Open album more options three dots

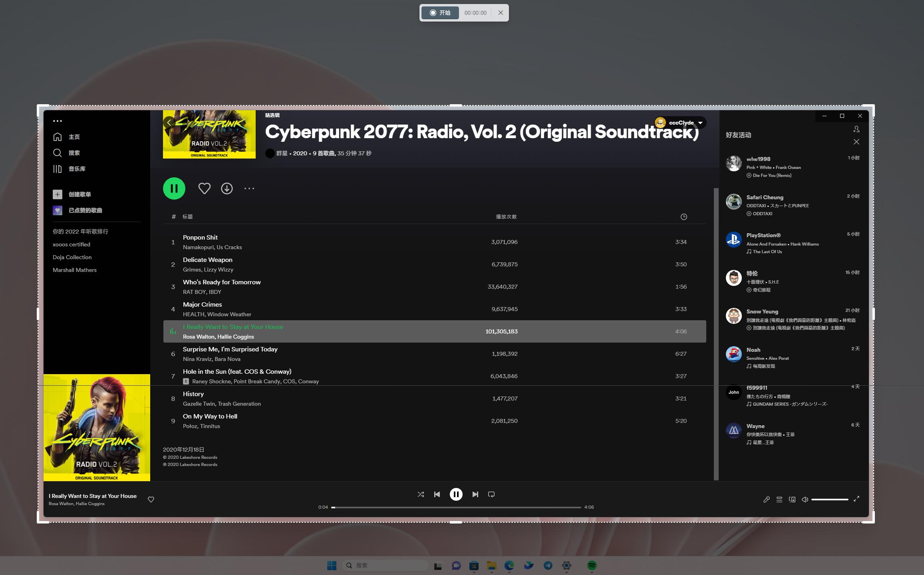[249, 188]
